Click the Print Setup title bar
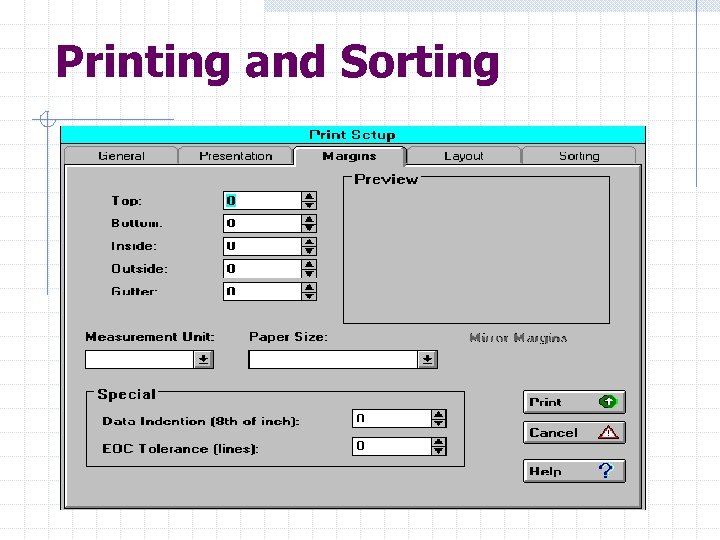 coord(353,135)
